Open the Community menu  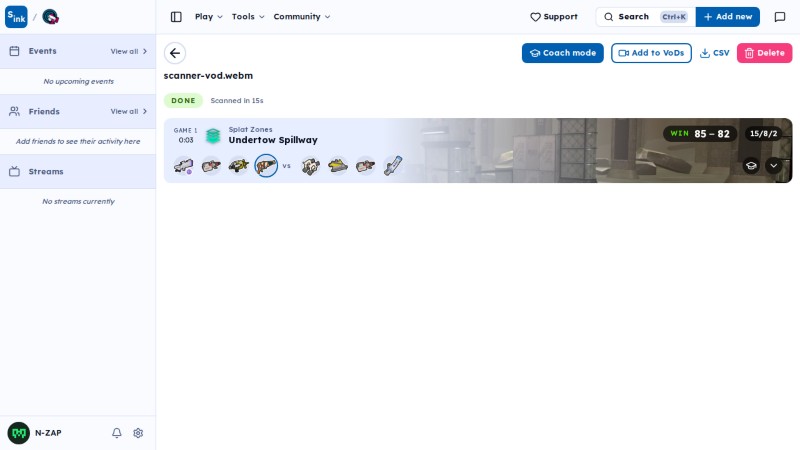(302, 17)
